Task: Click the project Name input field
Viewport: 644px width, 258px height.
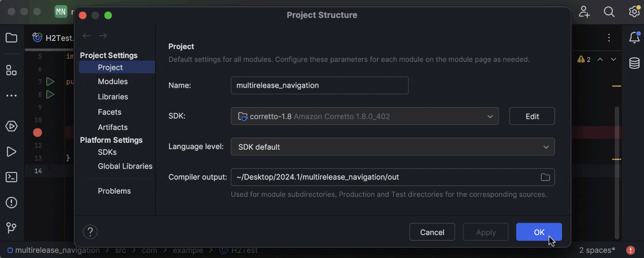Action: click(x=319, y=85)
